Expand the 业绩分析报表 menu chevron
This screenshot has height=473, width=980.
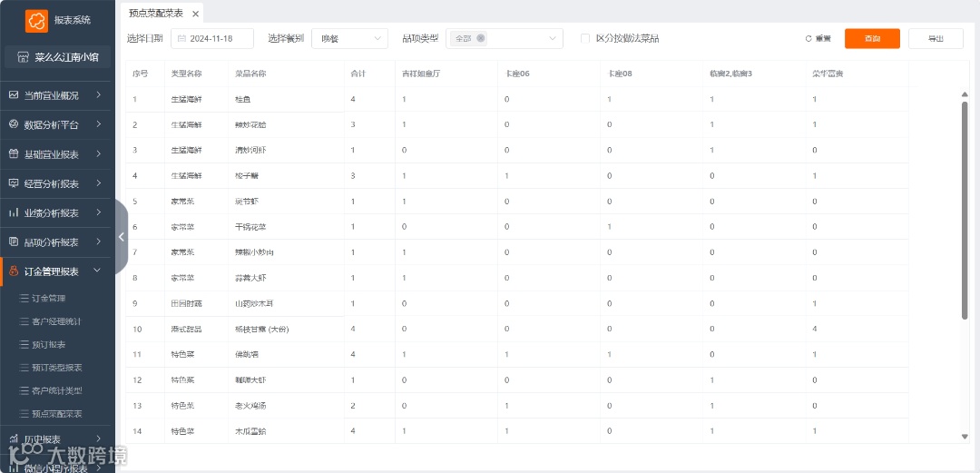99,212
